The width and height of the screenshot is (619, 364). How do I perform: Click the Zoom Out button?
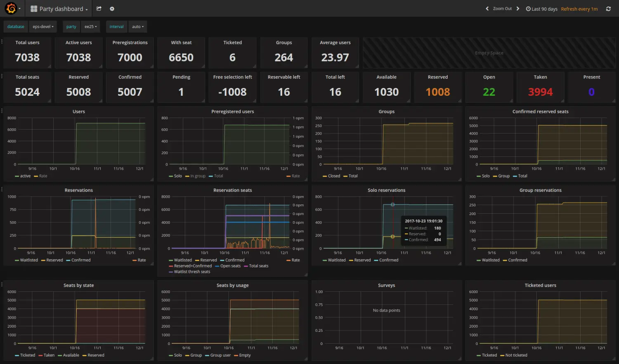[x=502, y=9]
